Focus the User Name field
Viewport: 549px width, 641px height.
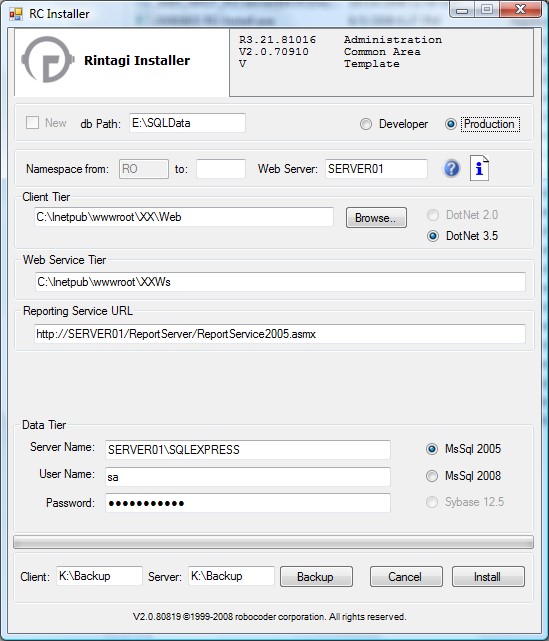point(248,477)
